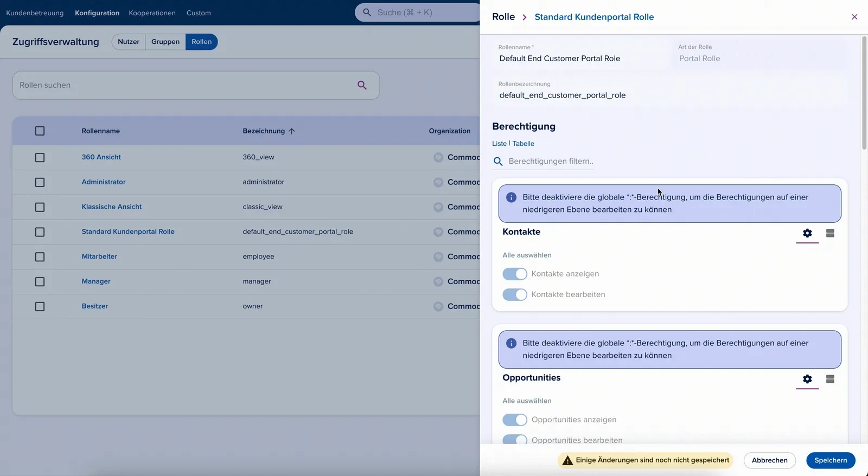Switch permissions view to Liste
Image resolution: width=868 pixels, height=476 pixels.
click(x=499, y=144)
